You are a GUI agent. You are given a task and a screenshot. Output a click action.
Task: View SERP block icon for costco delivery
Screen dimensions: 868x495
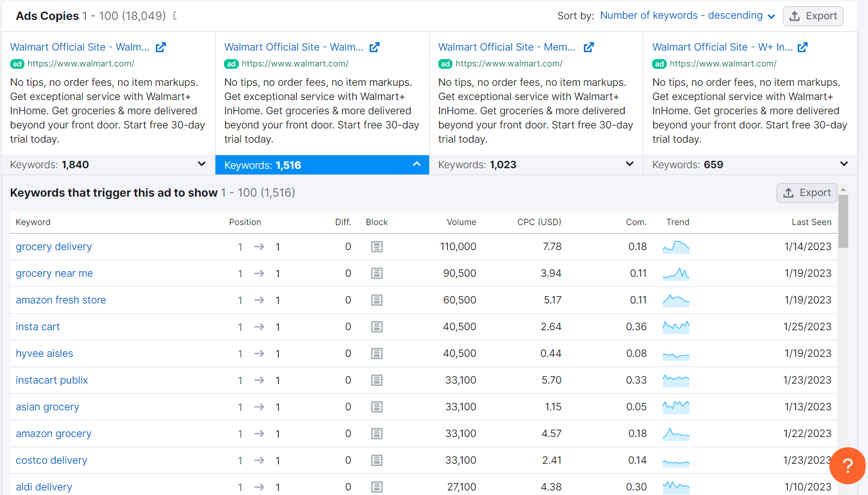click(x=377, y=460)
